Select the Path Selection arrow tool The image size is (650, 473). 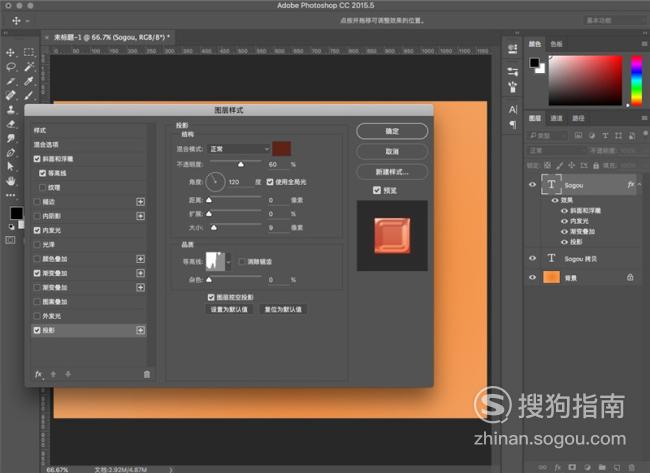[11, 167]
